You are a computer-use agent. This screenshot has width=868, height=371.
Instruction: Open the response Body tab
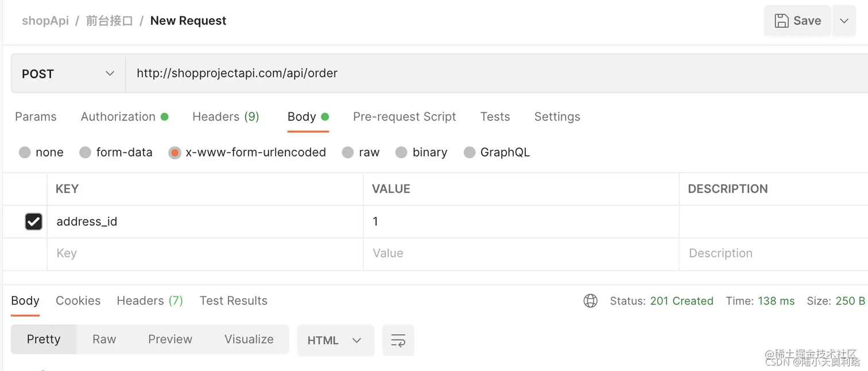point(25,301)
